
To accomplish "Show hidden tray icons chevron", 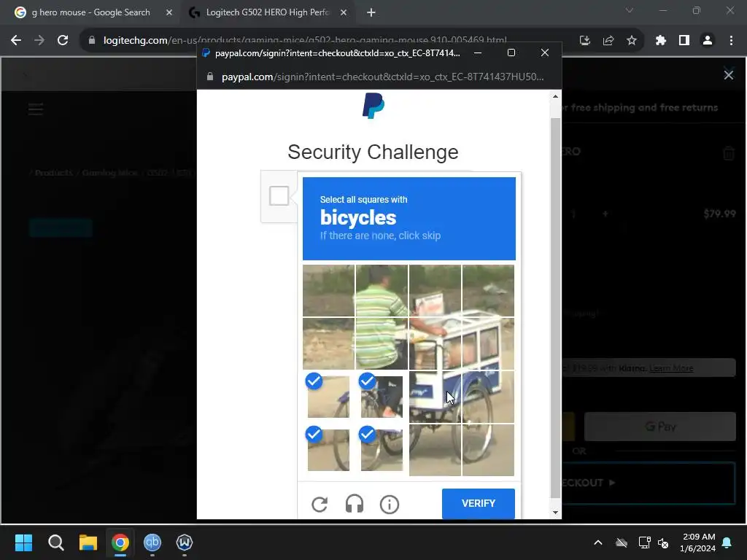I will pos(598,542).
